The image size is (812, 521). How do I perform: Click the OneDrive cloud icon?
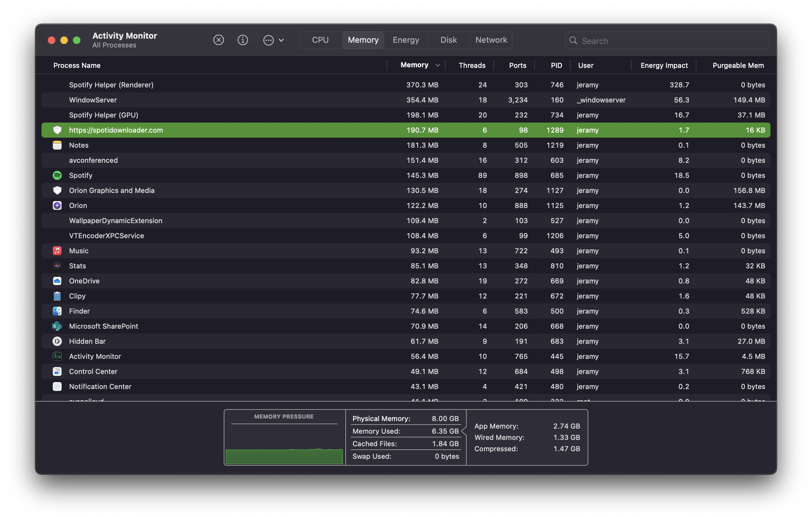57,281
